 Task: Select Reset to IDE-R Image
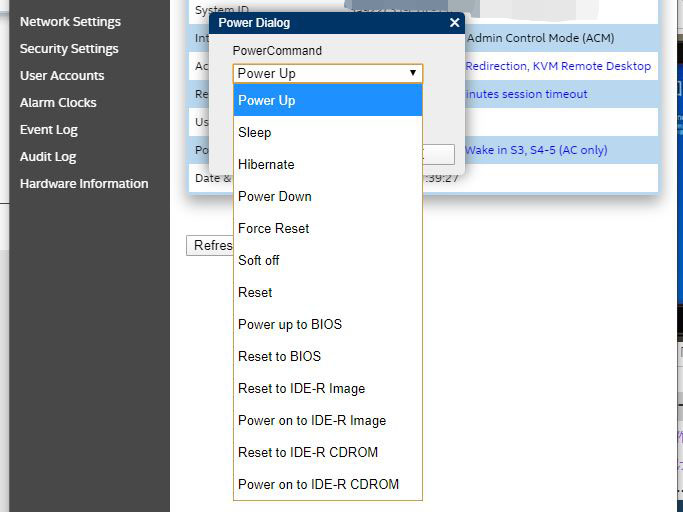[328, 388]
